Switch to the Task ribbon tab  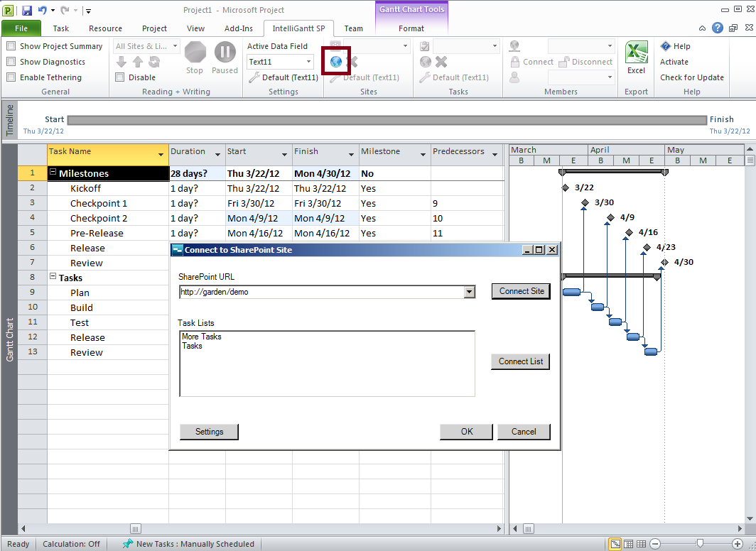click(x=61, y=28)
